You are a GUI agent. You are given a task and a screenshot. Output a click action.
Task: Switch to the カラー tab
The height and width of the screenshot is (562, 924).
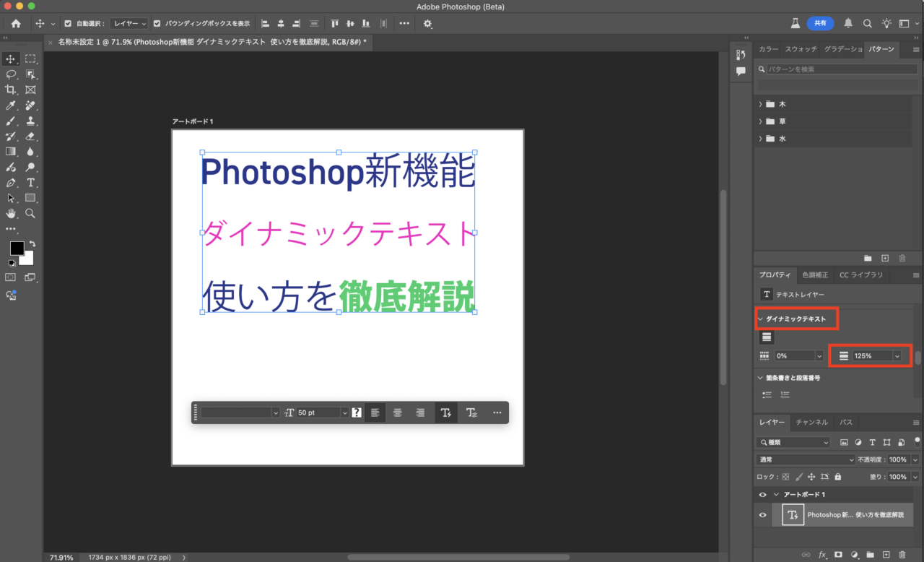(x=768, y=49)
